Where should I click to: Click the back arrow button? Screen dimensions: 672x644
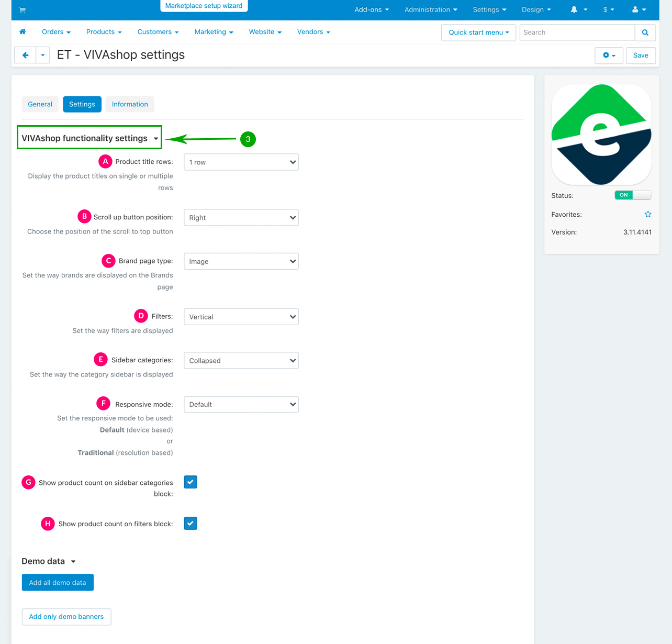point(25,55)
